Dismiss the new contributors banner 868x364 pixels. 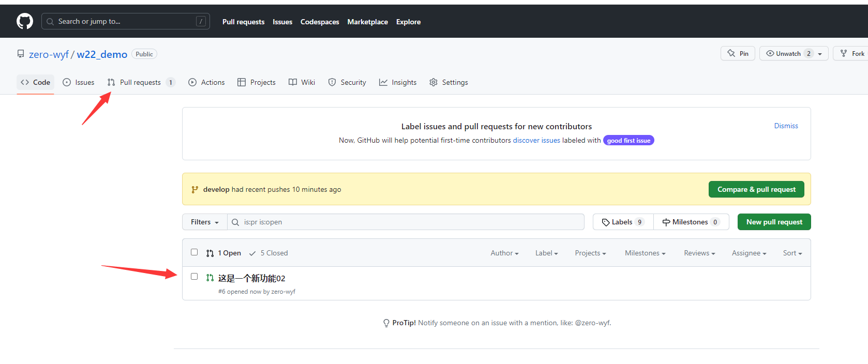pyautogui.click(x=786, y=126)
